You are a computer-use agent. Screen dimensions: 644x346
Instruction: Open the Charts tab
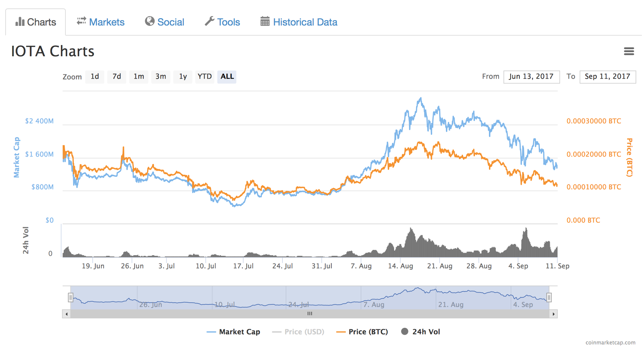[x=35, y=22]
